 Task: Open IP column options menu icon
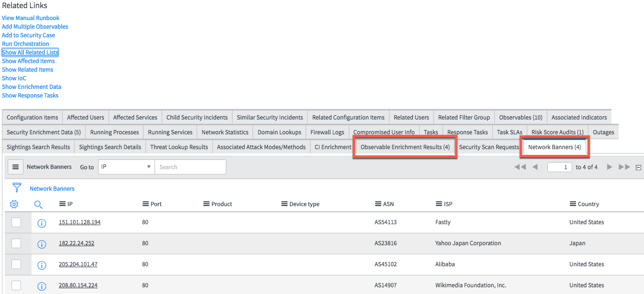coord(62,204)
